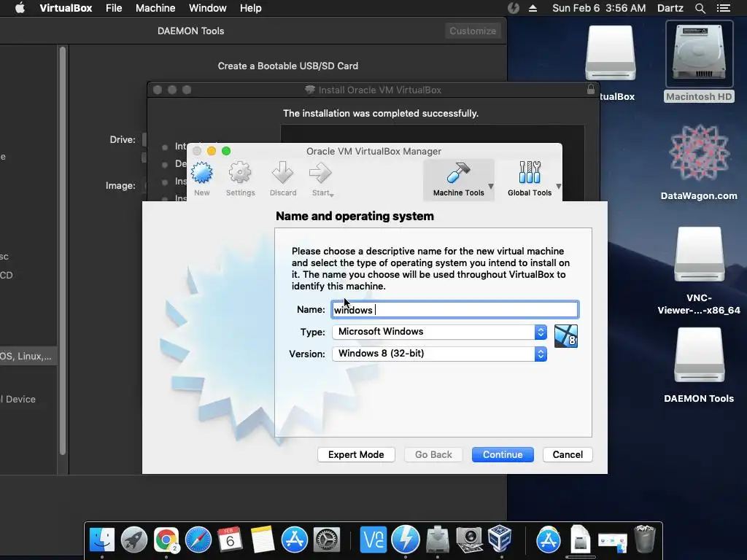This screenshot has height=560, width=747.
Task: Click the lock icon in installer title bar
Action: [x=591, y=89]
